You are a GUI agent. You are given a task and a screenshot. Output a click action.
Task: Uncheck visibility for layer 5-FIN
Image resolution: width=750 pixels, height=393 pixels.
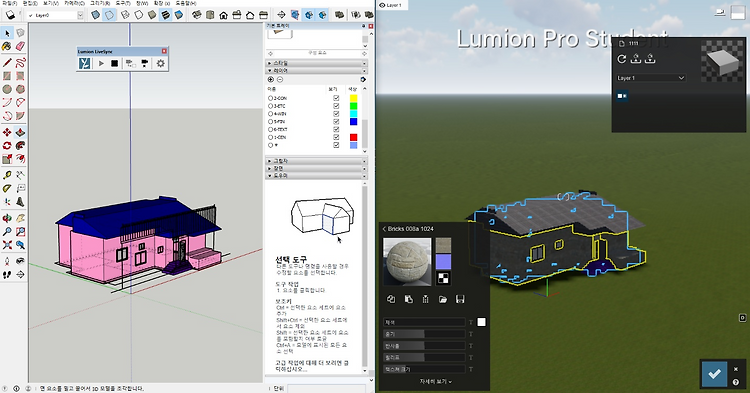click(x=336, y=121)
